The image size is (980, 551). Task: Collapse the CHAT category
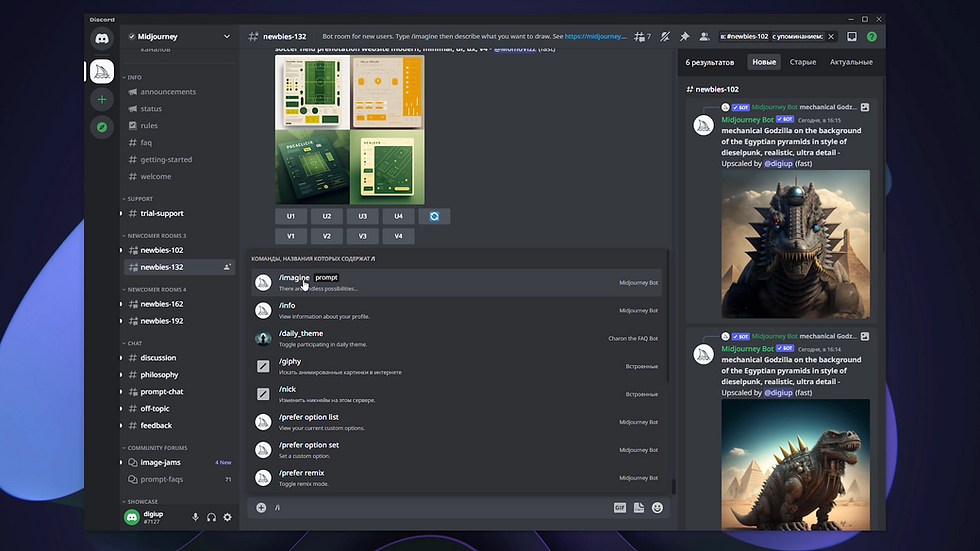pyautogui.click(x=134, y=343)
